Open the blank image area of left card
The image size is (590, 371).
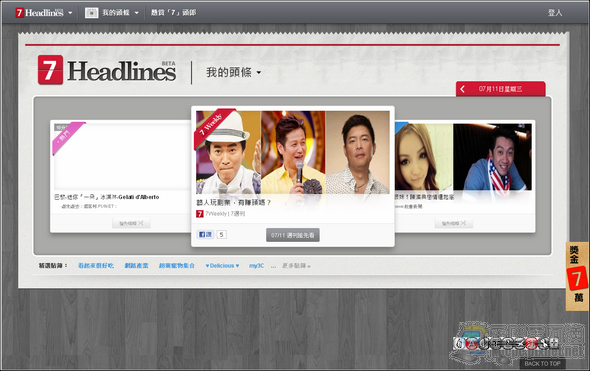pos(122,157)
